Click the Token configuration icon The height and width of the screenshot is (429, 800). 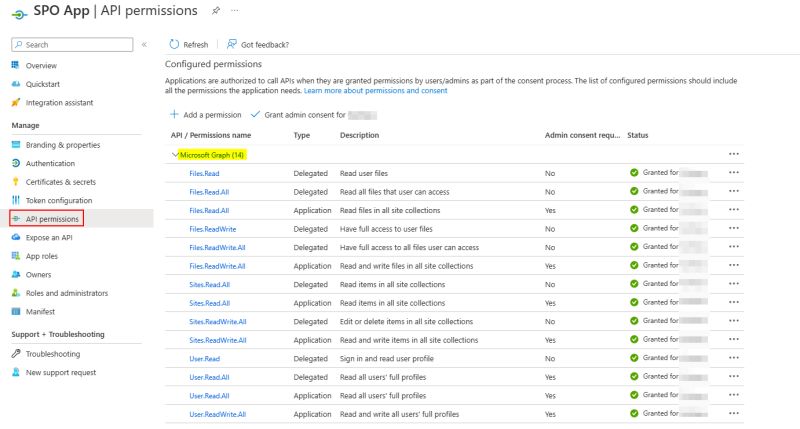click(16, 200)
